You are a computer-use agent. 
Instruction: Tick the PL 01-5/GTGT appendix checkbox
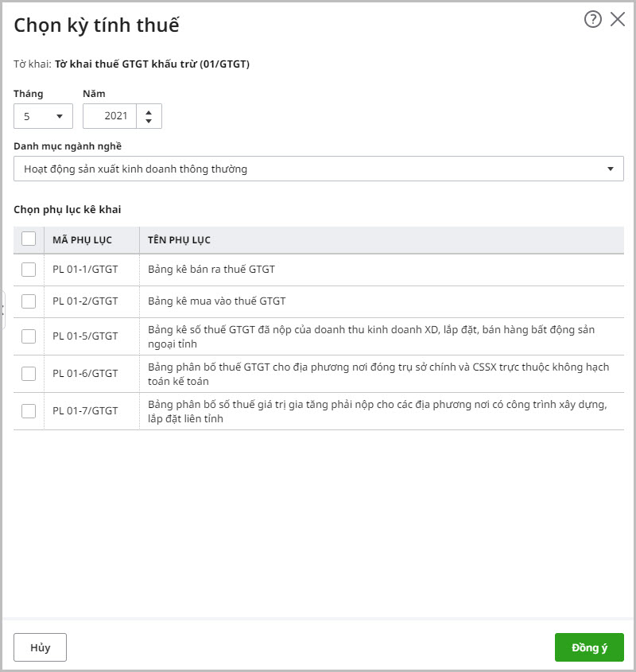coord(29,336)
